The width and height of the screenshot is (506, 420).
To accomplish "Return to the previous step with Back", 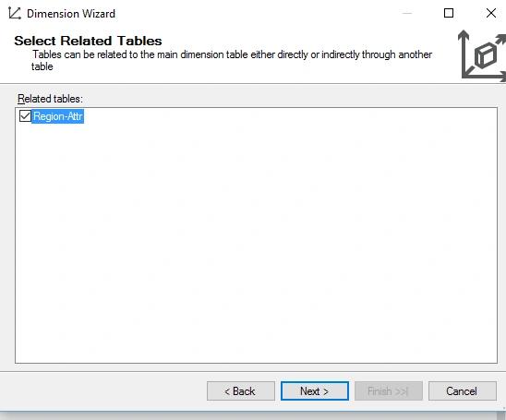I will pos(241,391).
